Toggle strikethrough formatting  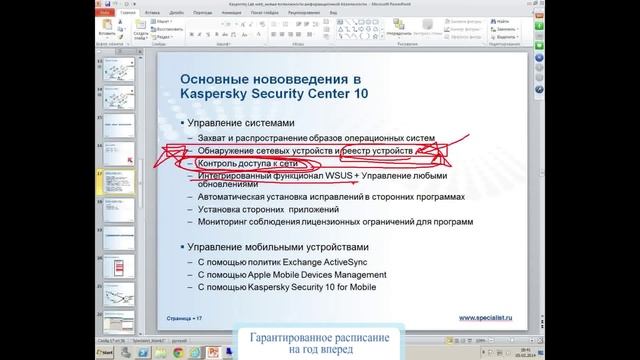pos(224,35)
